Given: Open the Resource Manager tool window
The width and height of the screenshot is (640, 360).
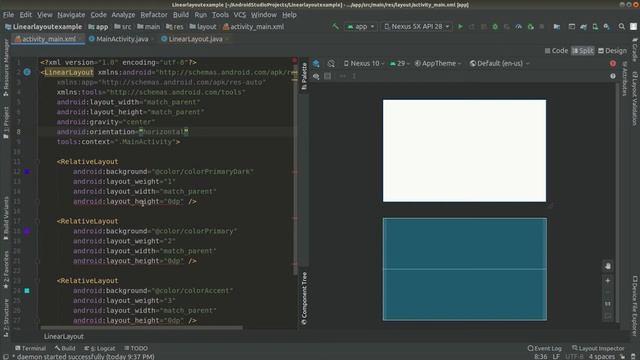Looking at the screenshot, I should point(6,68).
